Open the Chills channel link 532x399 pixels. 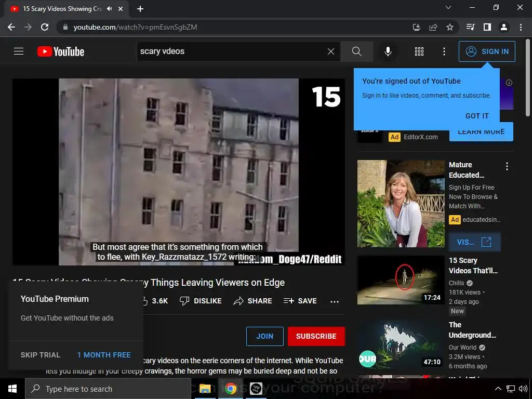click(x=456, y=283)
